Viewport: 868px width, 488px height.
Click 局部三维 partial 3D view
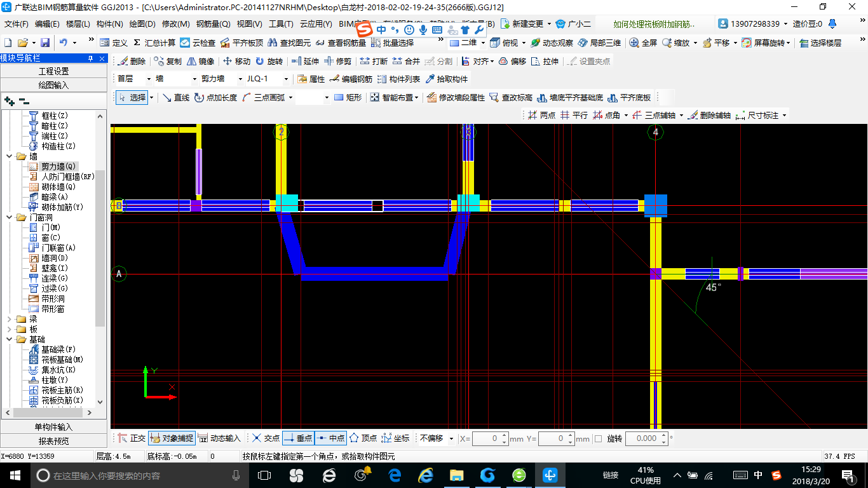[599, 43]
